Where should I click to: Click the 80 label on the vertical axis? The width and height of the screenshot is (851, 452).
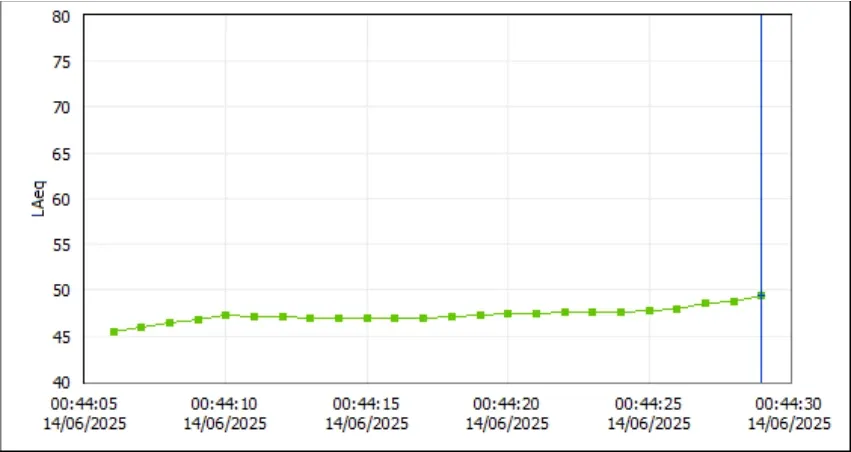click(x=61, y=16)
